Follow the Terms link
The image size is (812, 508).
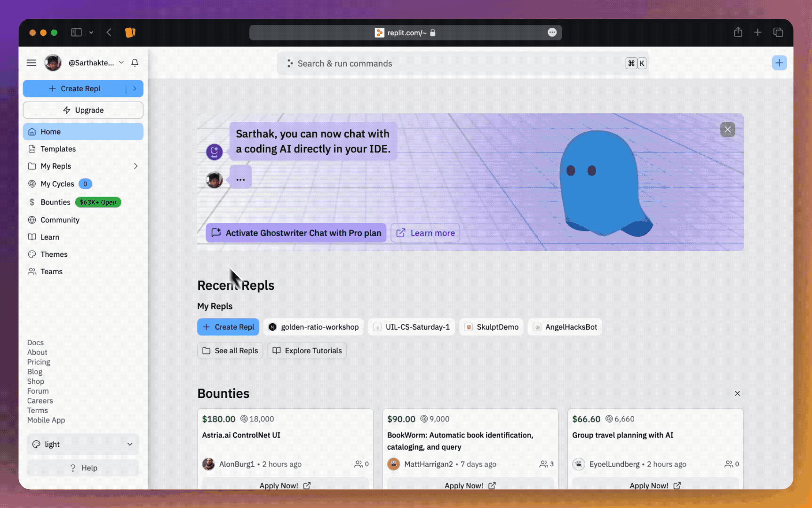(x=38, y=411)
